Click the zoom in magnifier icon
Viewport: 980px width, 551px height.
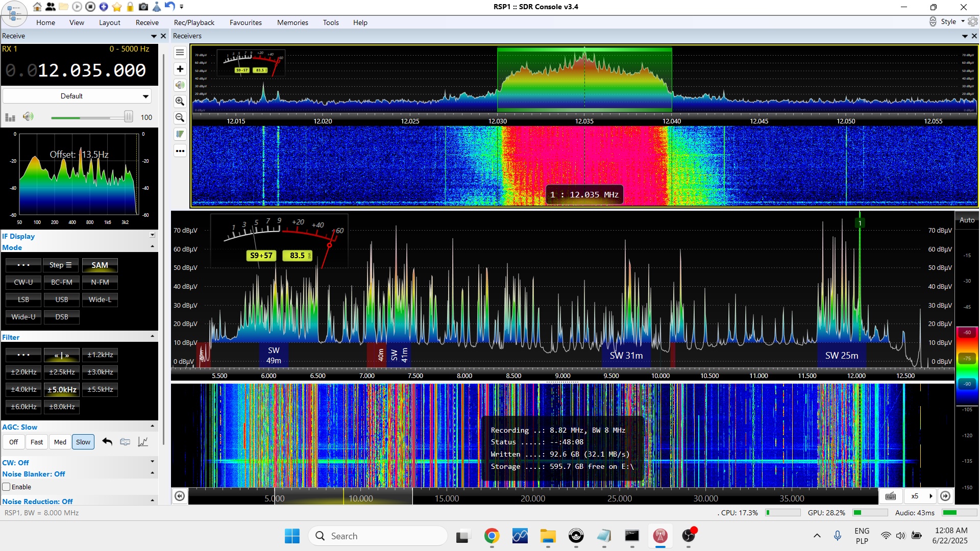coord(180,102)
